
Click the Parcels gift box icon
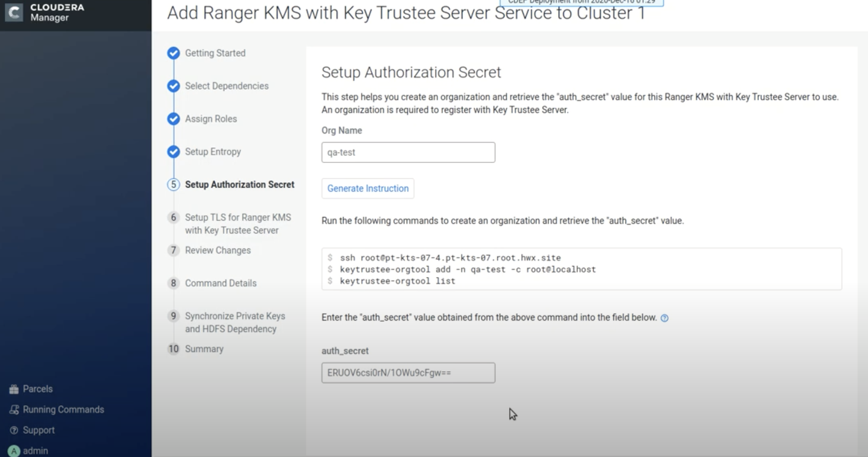click(x=14, y=389)
